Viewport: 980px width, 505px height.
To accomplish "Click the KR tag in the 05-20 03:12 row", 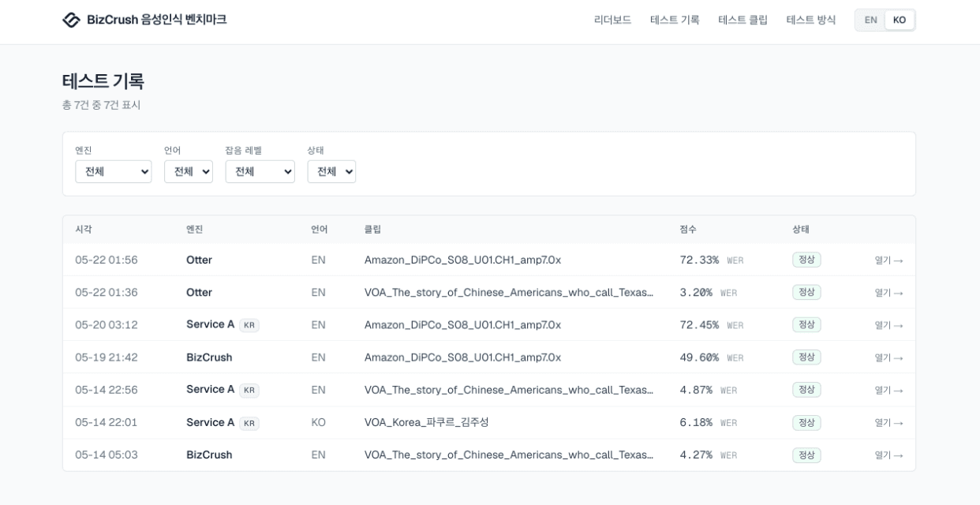I will 249,325.
